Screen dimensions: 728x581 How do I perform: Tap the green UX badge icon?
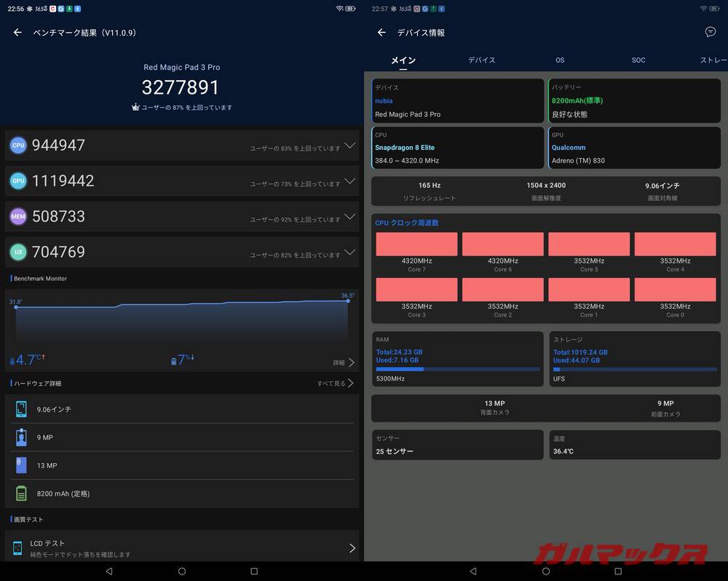pos(18,252)
